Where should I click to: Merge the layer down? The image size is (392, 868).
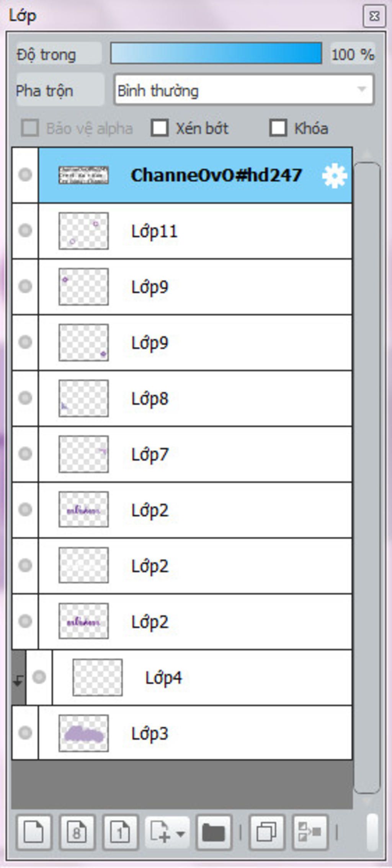(310, 832)
